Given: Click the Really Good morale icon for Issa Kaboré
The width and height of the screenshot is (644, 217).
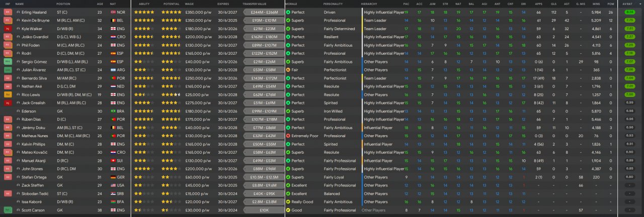Looking at the screenshot, I should [x=288, y=202].
